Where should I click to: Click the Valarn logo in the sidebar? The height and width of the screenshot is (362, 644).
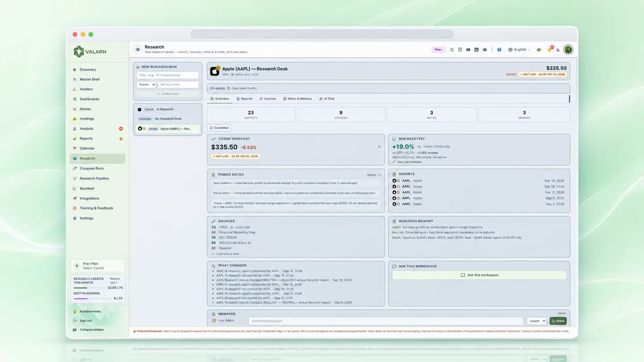[x=90, y=51]
